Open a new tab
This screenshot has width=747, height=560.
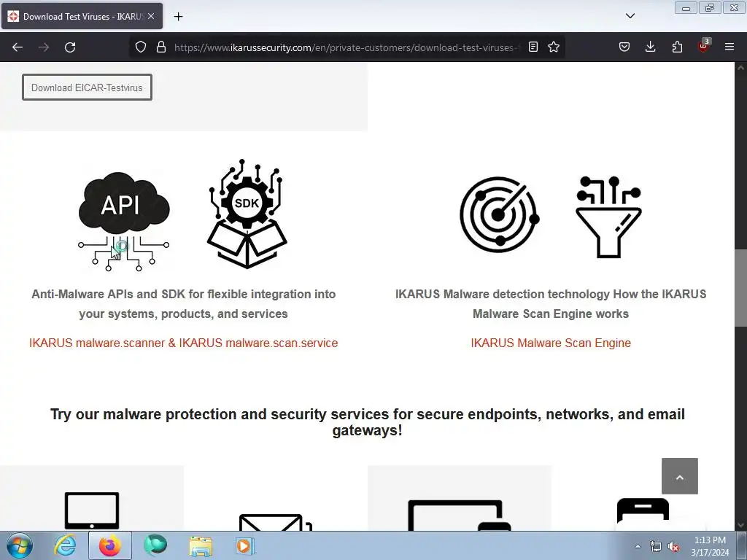[x=178, y=17]
